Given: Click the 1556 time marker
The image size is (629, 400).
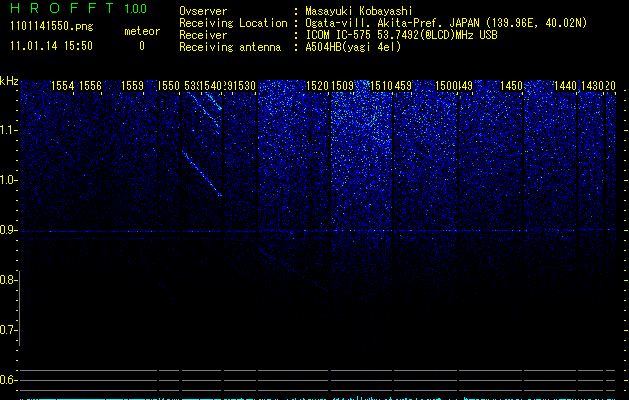Looking at the screenshot, I should 90,86.
